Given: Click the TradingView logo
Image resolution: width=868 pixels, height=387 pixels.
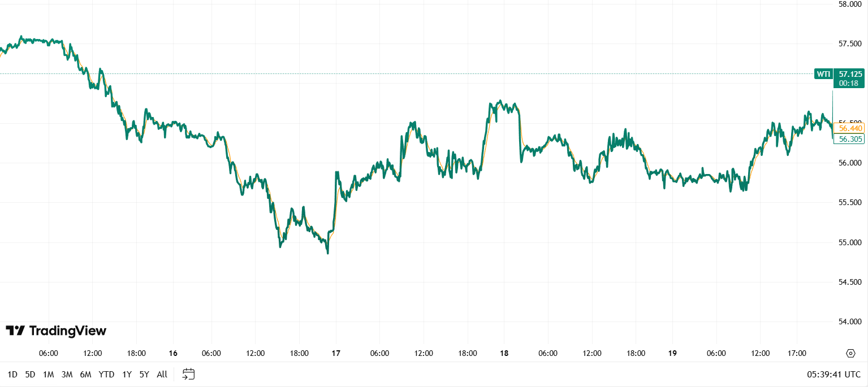Looking at the screenshot, I should pyautogui.click(x=56, y=331).
